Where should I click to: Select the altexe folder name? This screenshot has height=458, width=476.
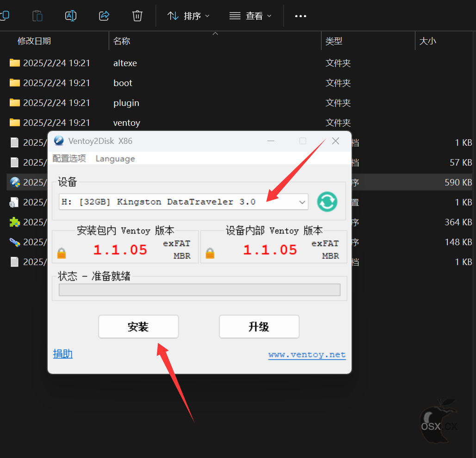pyautogui.click(x=125, y=63)
